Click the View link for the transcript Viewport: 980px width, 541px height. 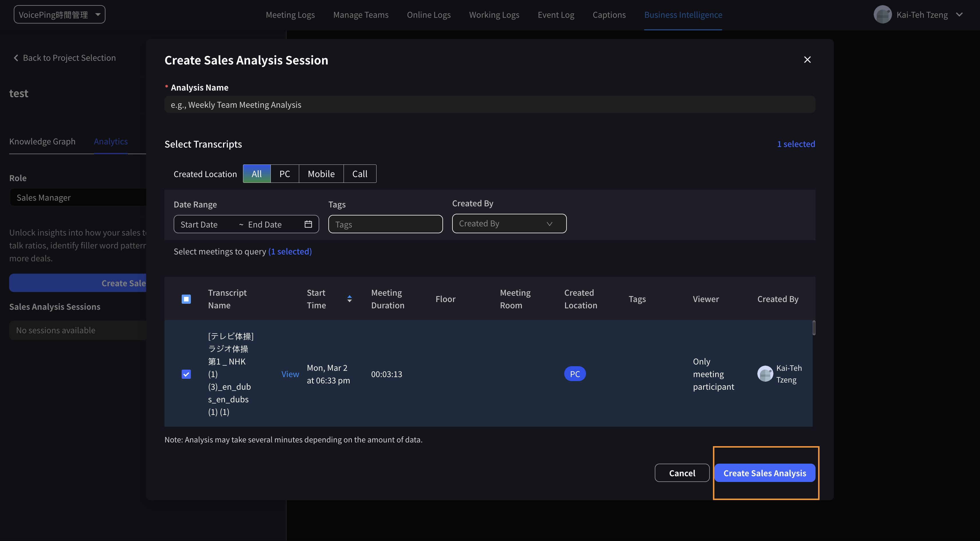tap(290, 374)
